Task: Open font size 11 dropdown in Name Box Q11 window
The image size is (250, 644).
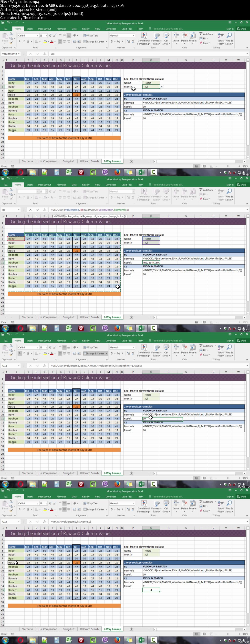Action: tap(46, 347)
